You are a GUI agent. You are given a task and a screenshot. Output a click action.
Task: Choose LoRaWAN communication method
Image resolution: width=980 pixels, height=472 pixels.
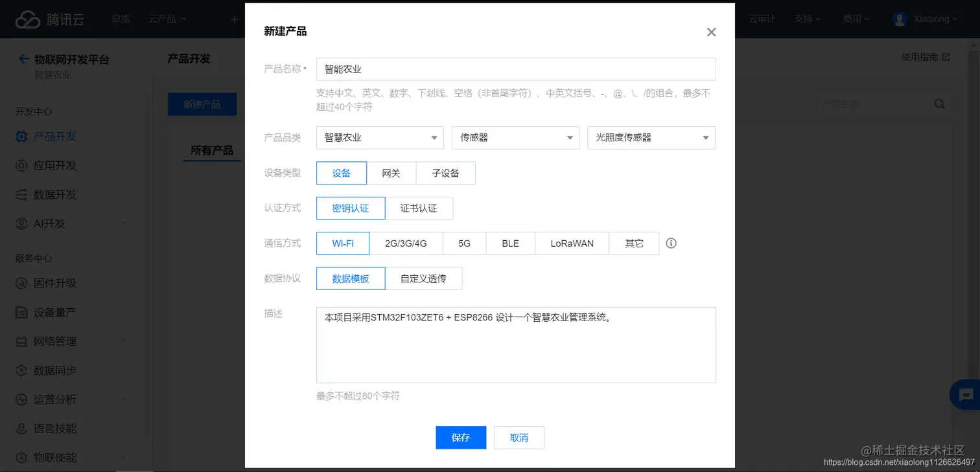pyautogui.click(x=572, y=243)
